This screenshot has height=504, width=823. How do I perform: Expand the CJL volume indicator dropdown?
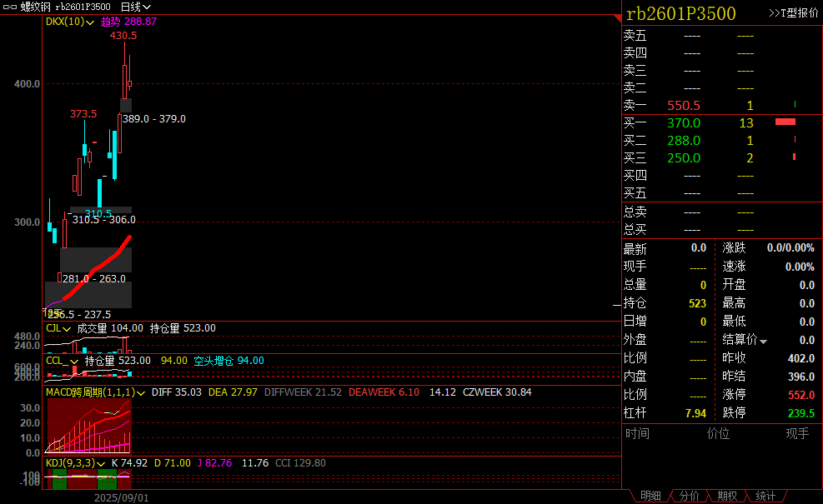click(x=70, y=329)
